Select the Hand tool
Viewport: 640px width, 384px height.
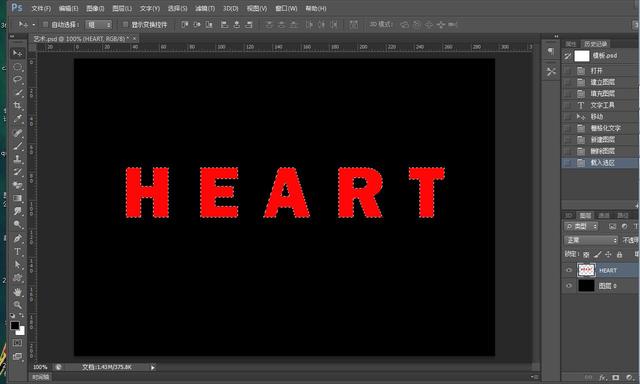coord(17,292)
